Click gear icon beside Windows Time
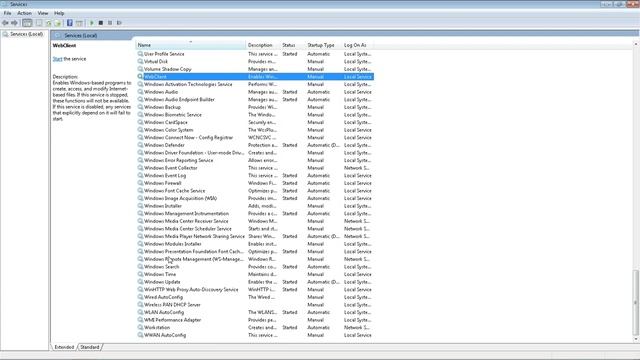Image resolution: width=640 pixels, height=360 pixels. point(140,274)
